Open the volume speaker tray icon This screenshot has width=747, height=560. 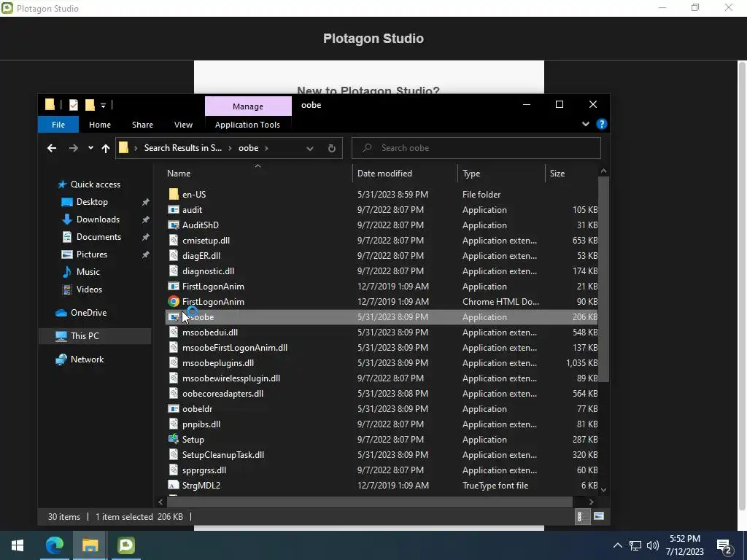(653, 545)
